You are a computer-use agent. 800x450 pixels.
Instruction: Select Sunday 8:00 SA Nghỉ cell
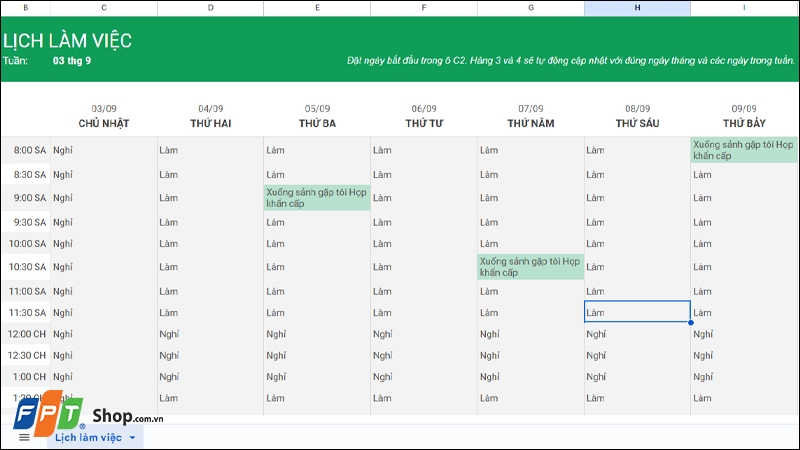click(x=104, y=150)
